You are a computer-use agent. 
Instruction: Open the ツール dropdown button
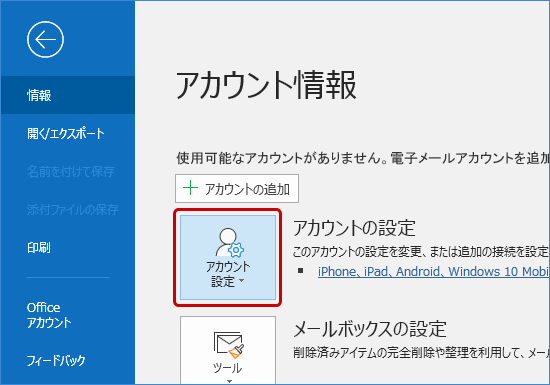point(228,351)
